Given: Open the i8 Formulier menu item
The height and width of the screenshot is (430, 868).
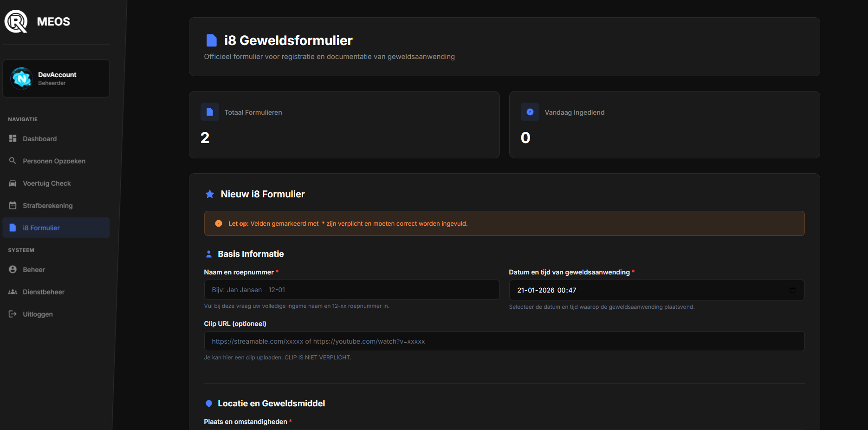Looking at the screenshot, I should (x=41, y=228).
